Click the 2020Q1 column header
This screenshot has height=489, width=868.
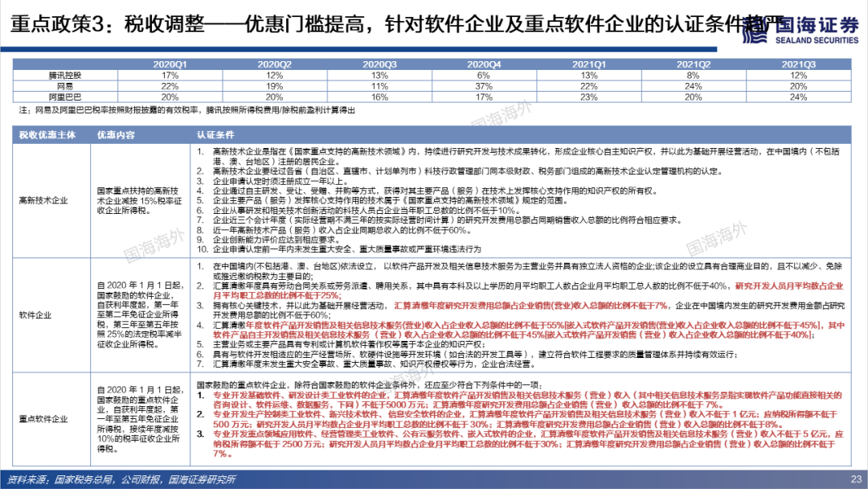coord(170,64)
